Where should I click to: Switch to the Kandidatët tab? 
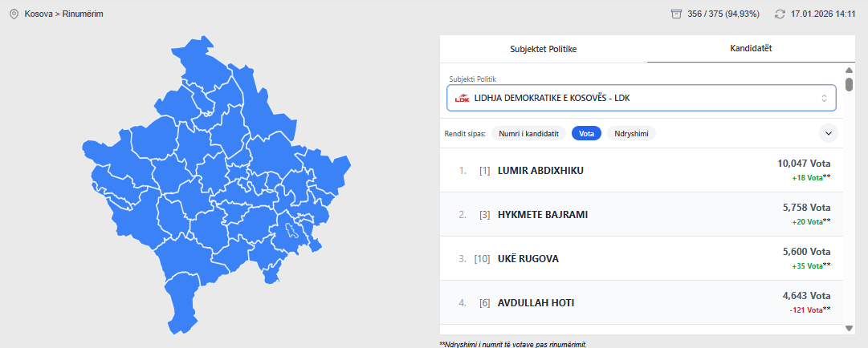751,49
